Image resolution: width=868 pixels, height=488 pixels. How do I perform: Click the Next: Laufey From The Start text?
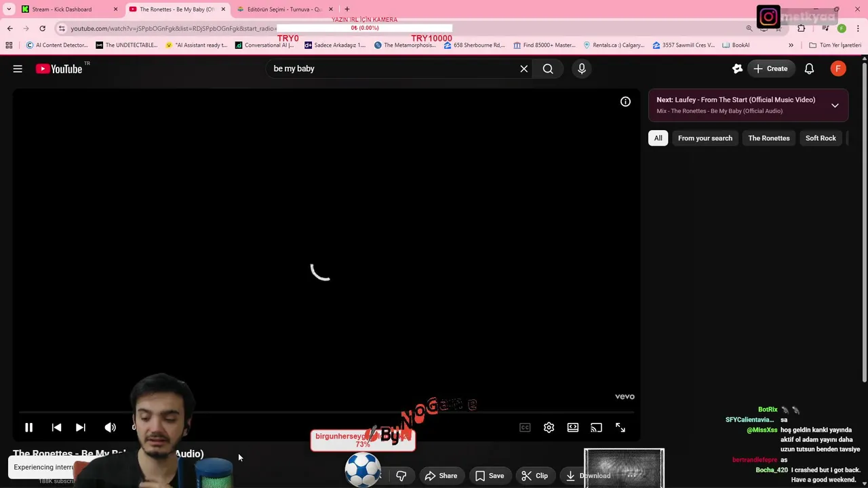(736, 100)
